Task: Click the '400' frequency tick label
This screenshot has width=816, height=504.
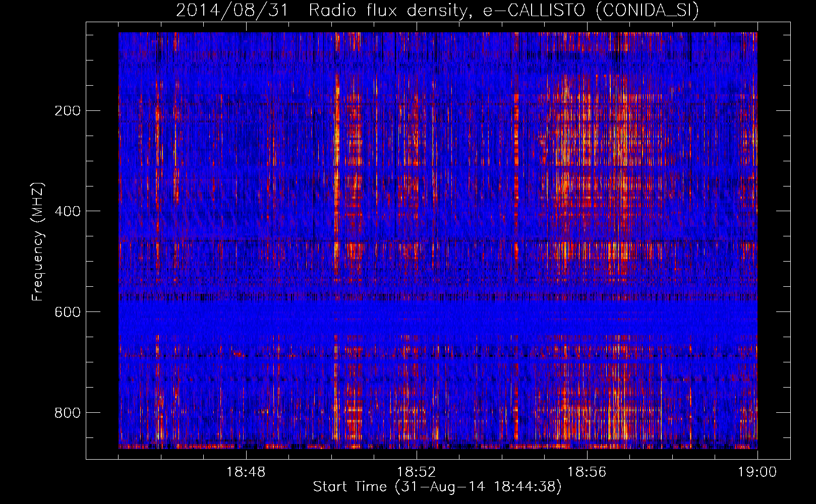Action: pos(68,211)
